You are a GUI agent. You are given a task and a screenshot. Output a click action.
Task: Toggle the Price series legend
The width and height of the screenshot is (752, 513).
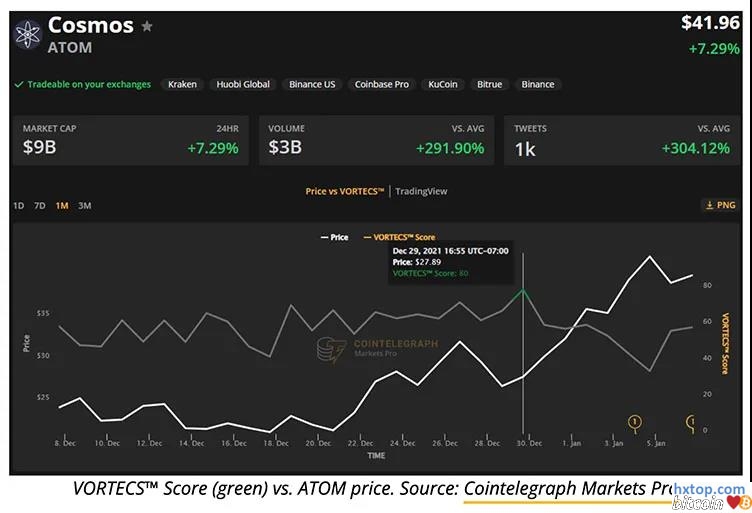pyautogui.click(x=334, y=237)
